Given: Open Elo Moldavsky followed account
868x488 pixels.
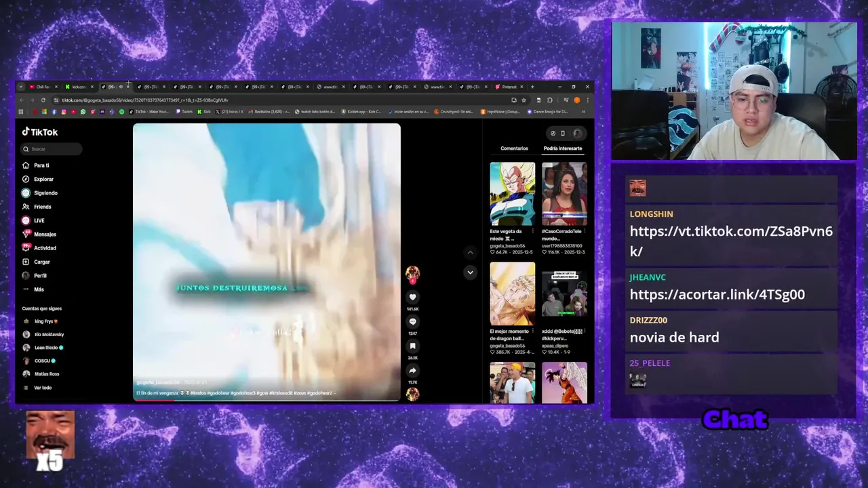Looking at the screenshot, I should [x=43, y=334].
